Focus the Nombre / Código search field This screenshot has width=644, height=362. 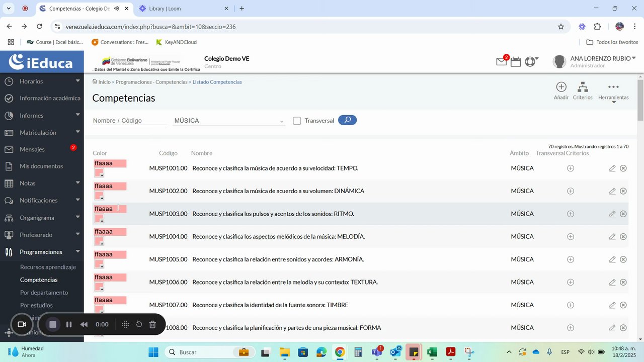[x=129, y=121]
